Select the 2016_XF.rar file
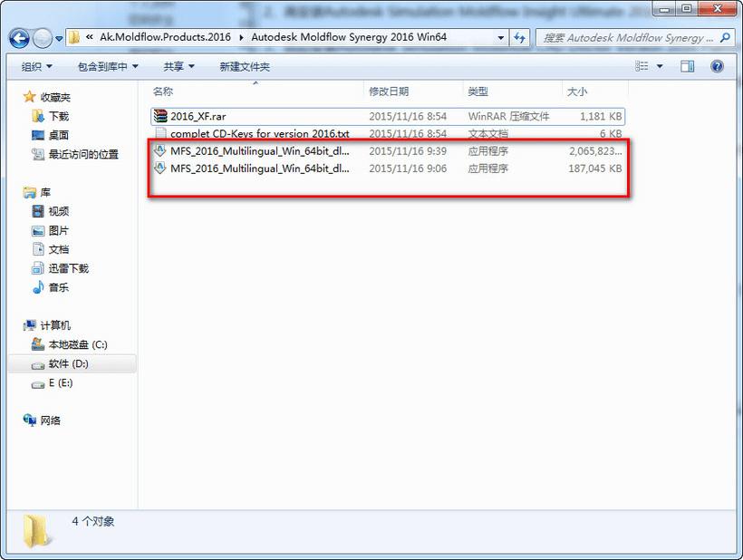 pos(388,117)
